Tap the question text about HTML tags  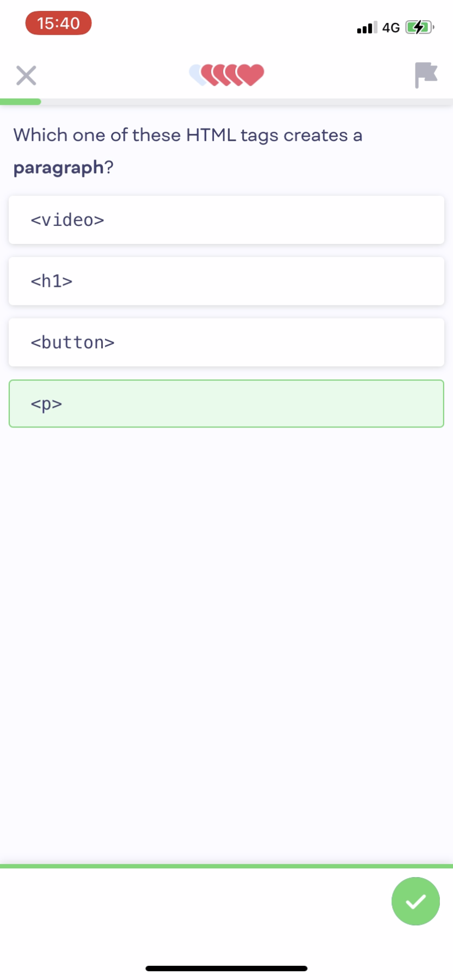click(187, 135)
